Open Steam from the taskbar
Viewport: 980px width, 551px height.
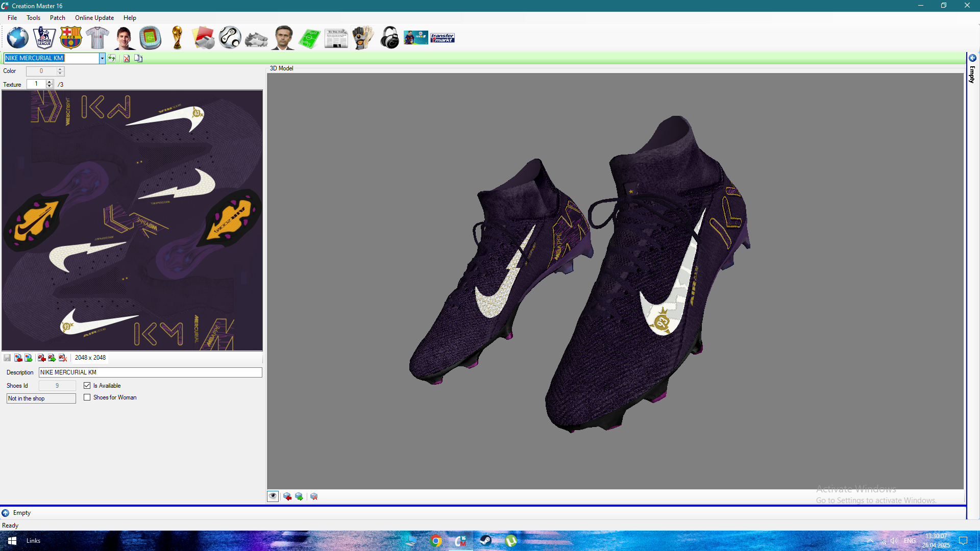click(x=485, y=541)
